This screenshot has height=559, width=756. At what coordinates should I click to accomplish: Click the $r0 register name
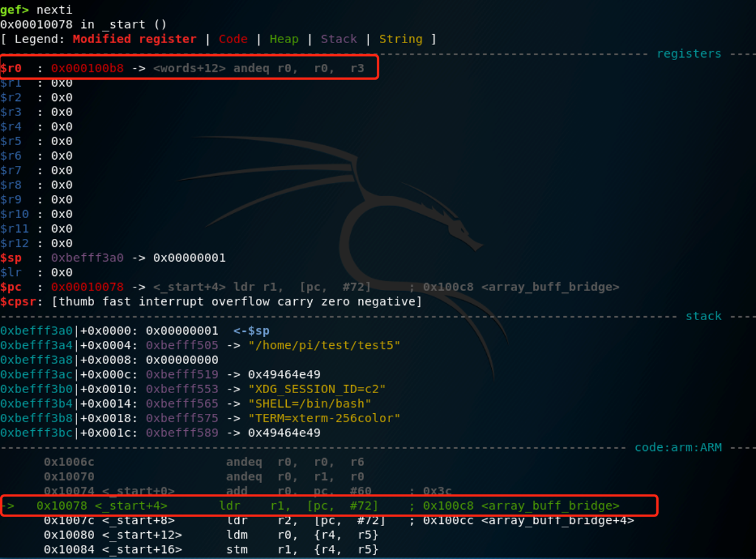pos(11,68)
